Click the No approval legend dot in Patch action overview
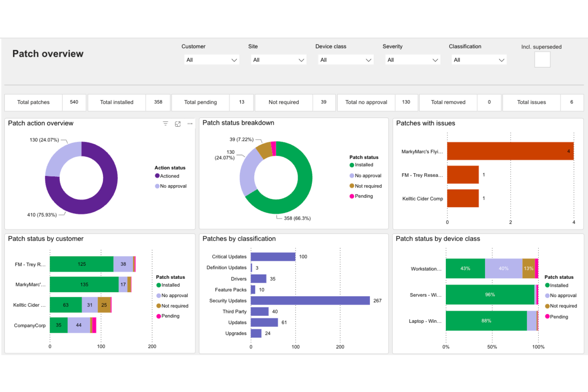Image resolution: width=588 pixels, height=392 pixels. (157, 185)
